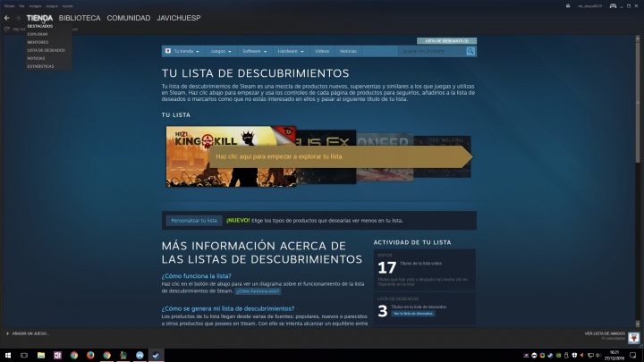
Task: Click AÑADIR UN JUEGO... at bottom left
Action: tap(30, 333)
